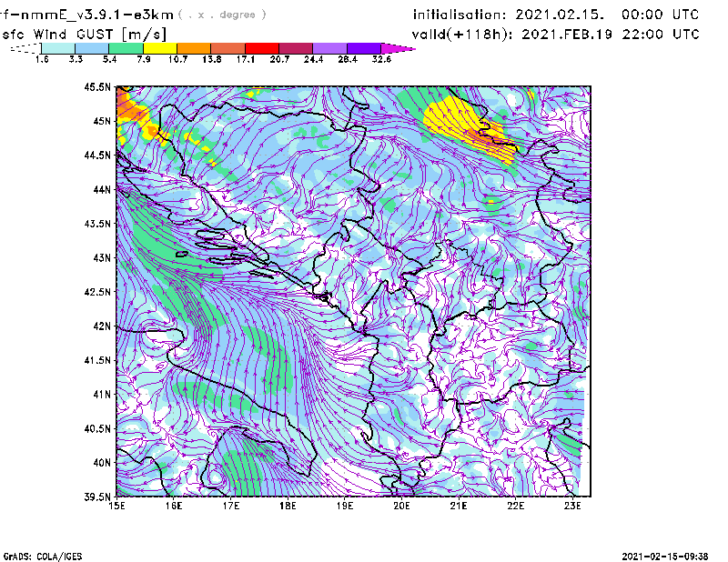Click the 16E longitude label

tap(174, 506)
